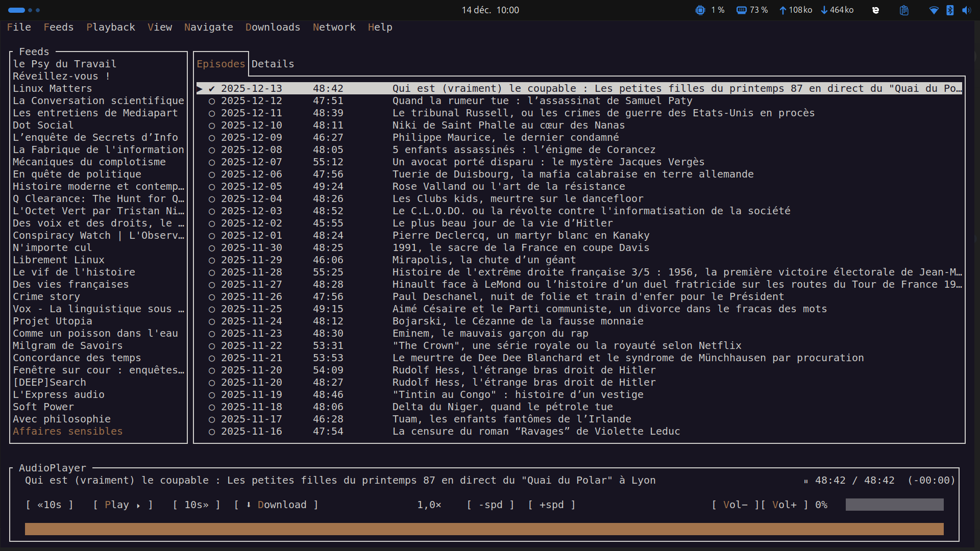The height and width of the screenshot is (551, 980).
Task: Click the orange playback progress bar
Action: click(484, 529)
